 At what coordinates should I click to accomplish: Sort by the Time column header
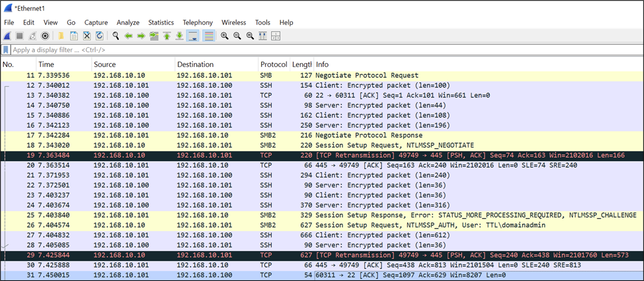(x=64, y=64)
